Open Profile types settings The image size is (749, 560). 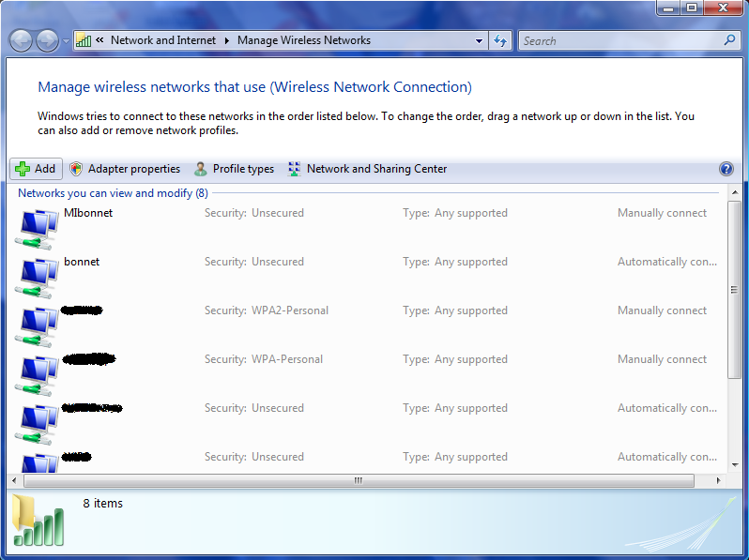tap(234, 169)
